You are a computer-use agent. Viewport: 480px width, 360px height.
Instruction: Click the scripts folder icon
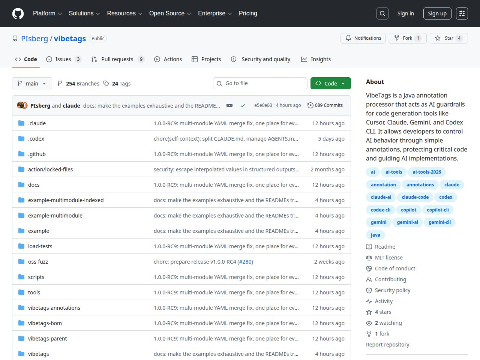click(21, 277)
